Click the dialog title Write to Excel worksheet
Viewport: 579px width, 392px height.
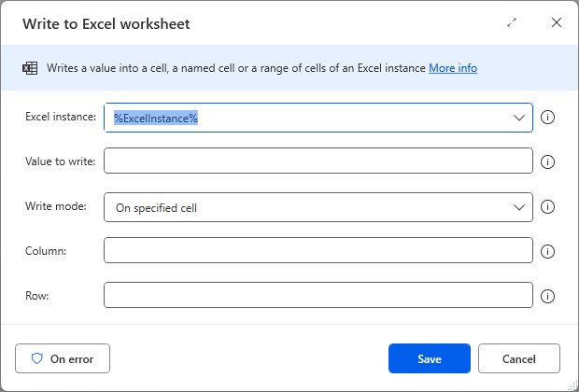click(106, 23)
